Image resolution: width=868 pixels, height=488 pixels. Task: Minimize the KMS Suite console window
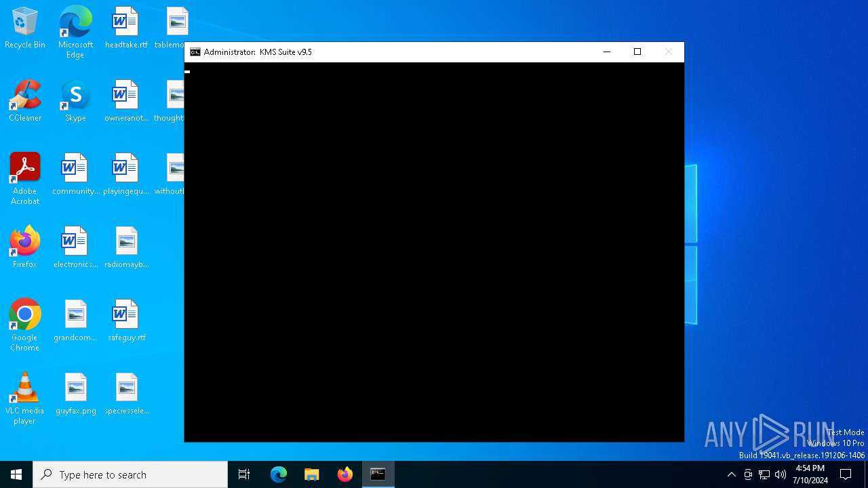[x=607, y=52]
